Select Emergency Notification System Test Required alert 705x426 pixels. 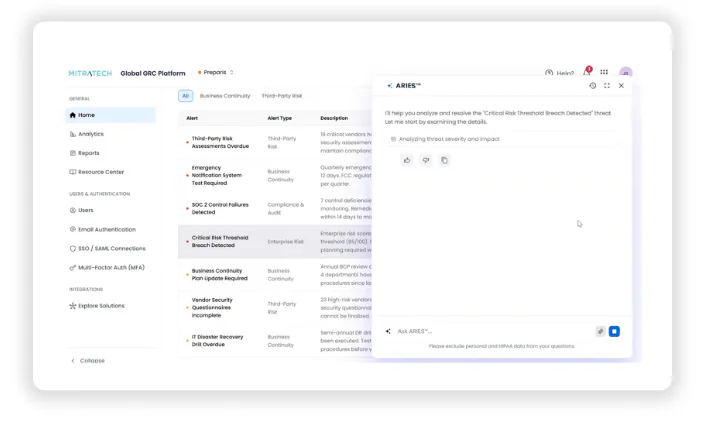pos(217,175)
